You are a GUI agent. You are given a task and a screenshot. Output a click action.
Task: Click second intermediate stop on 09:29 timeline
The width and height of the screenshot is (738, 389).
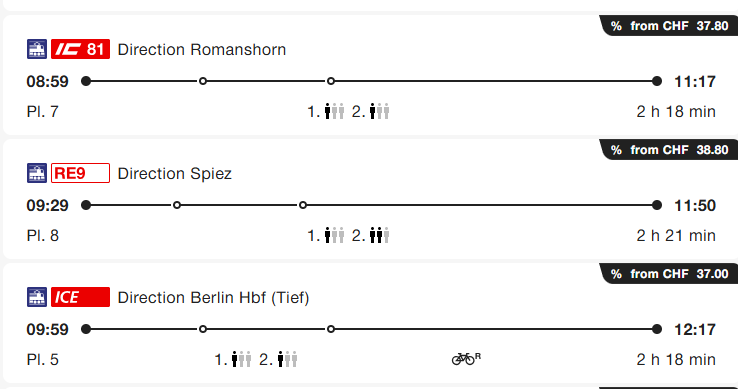pyautogui.click(x=303, y=205)
